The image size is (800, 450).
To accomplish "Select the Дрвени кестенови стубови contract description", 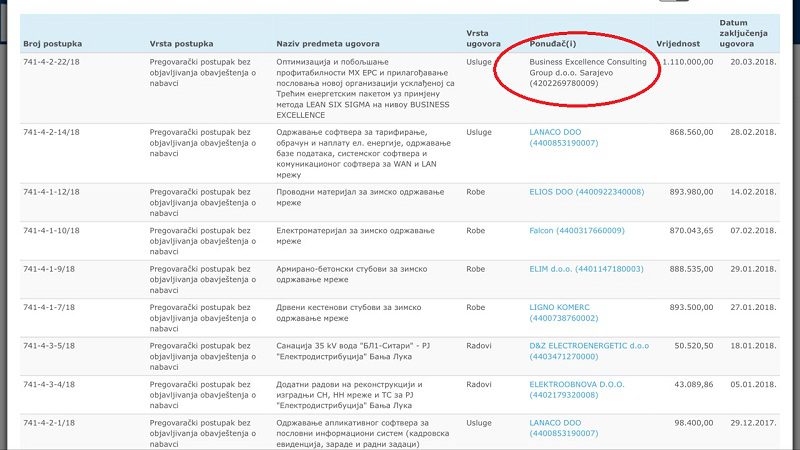I will coord(349,313).
